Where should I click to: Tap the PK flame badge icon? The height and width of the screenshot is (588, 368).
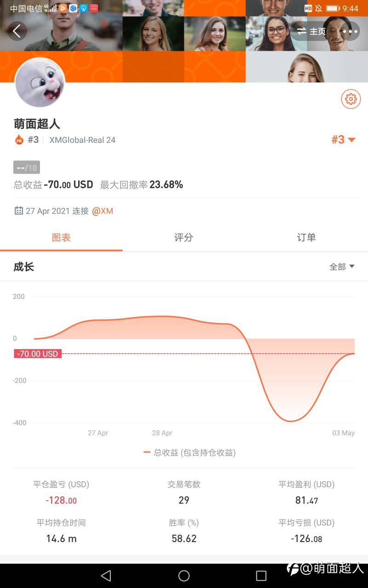[19, 140]
